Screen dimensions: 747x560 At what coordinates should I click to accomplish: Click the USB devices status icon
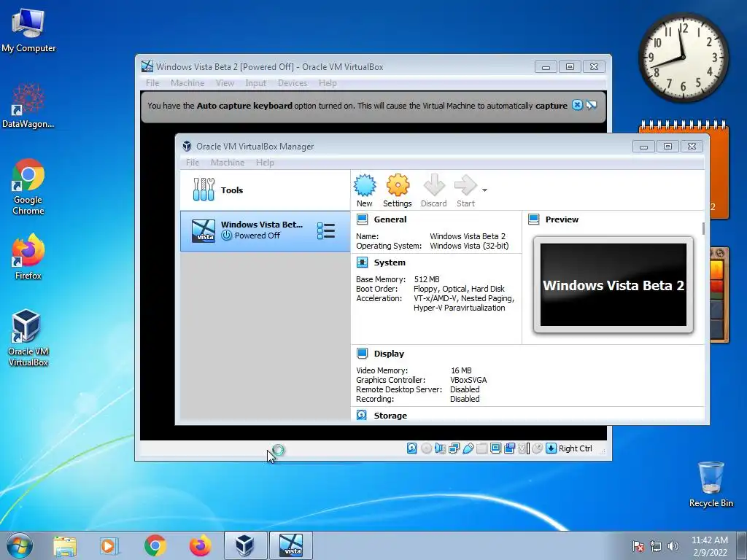click(468, 448)
